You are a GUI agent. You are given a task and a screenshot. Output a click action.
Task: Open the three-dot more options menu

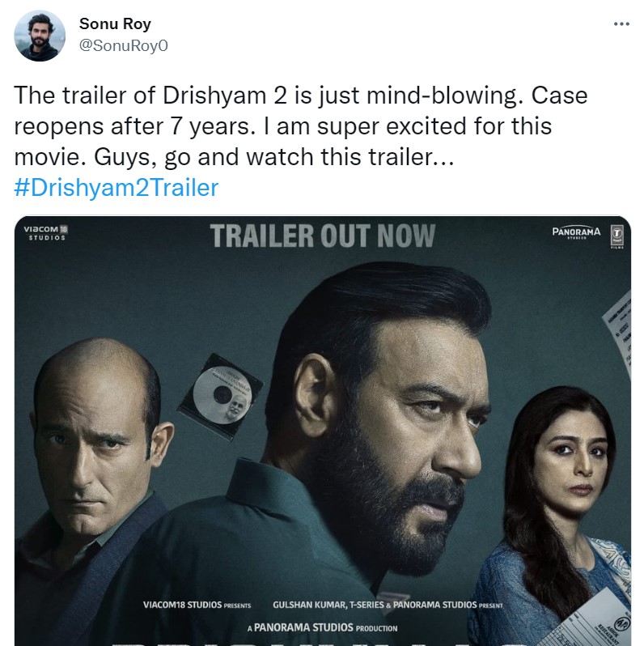tap(621, 24)
